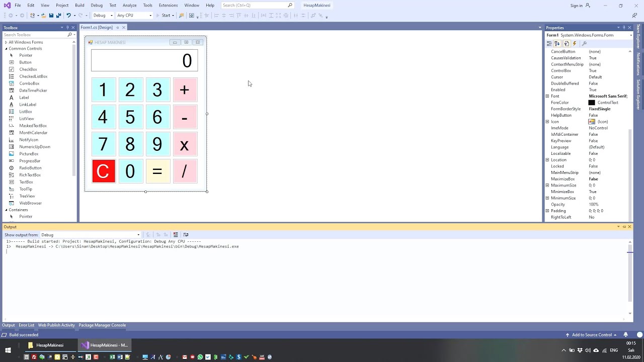This screenshot has width=644, height=362.
Task: Collapse Common Controls group
Action: click(6, 49)
